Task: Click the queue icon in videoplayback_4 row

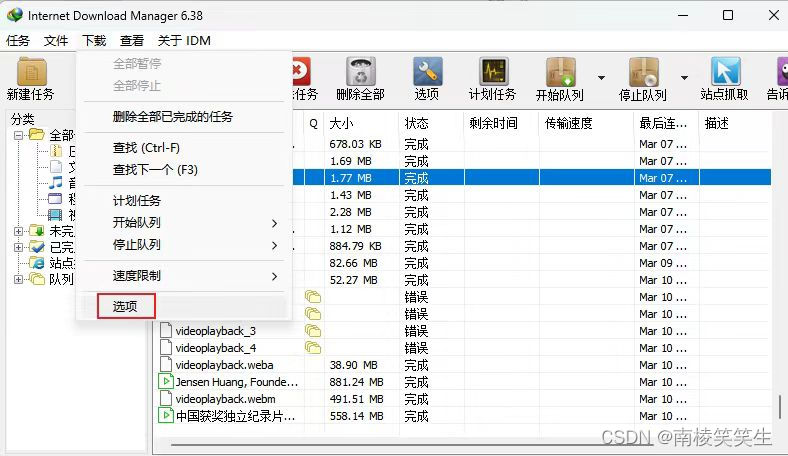Action: pyautogui.click(x=313, y=348)
